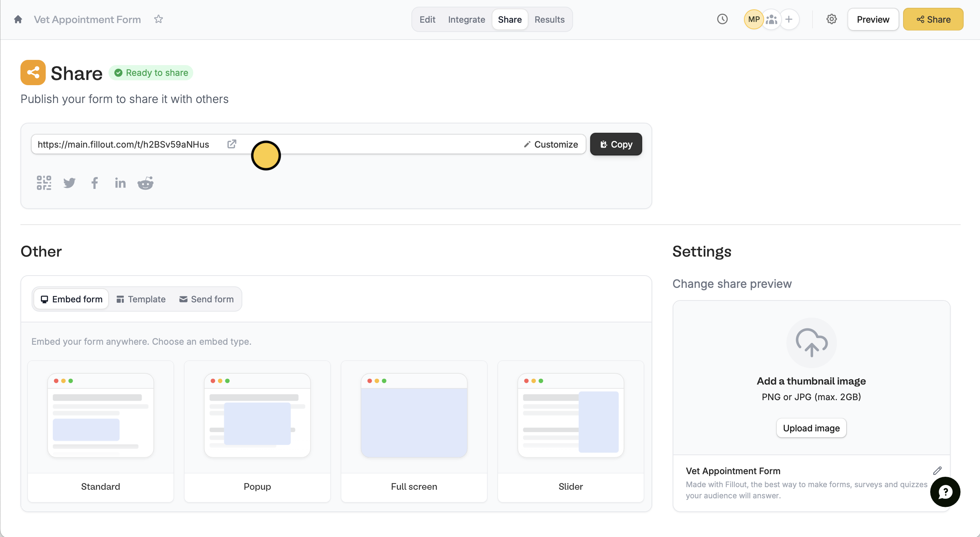Click the home icon
The width and height of the screenshot is (980, 537).
[x=18, y=19]
